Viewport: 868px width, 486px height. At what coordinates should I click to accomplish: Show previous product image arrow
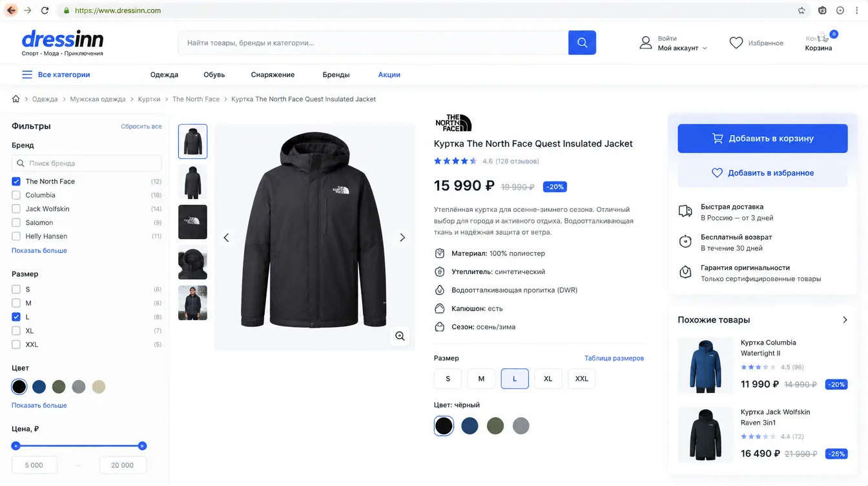(x=226, y=237)
